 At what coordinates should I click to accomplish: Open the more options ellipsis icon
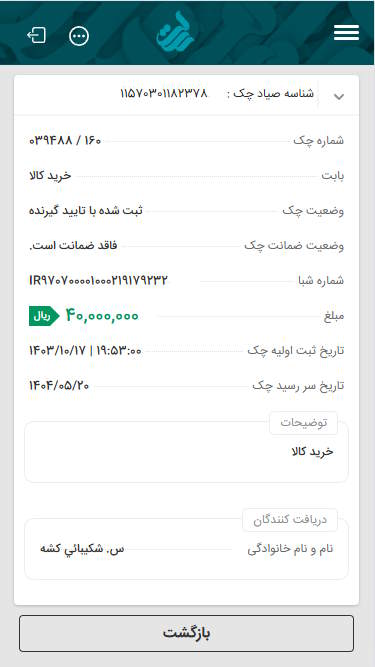pos(79,36)
